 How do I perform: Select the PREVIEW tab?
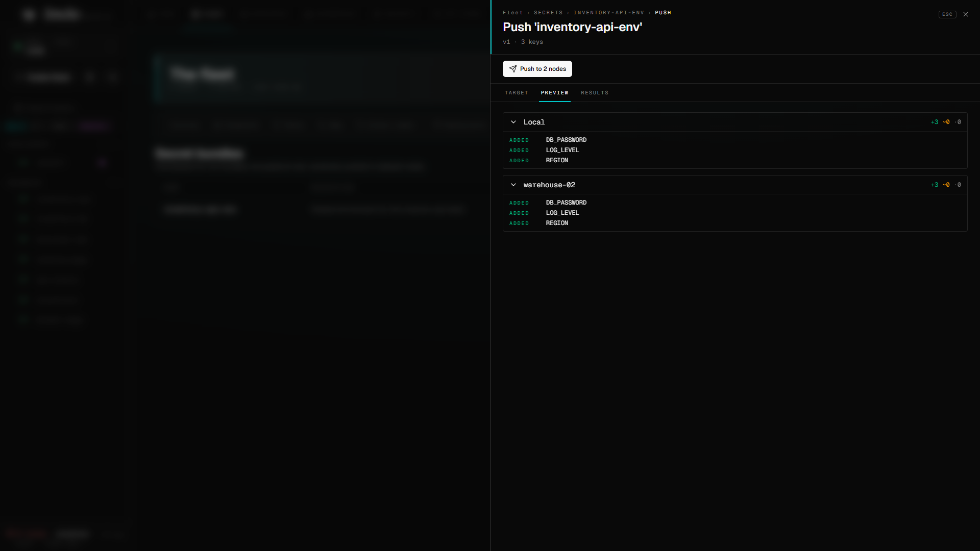click(x=555, y=93)
